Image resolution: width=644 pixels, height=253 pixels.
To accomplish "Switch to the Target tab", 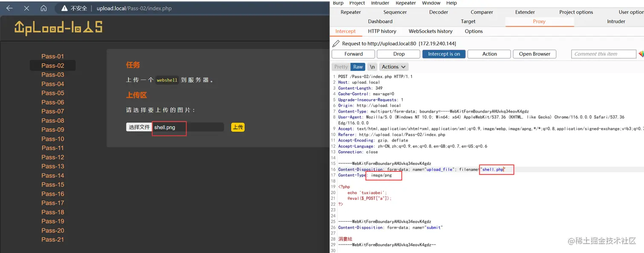I will (x=468, y=21).
